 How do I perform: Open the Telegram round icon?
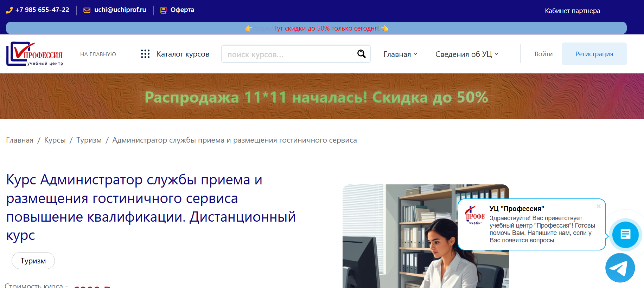click(x=620, y=268)
